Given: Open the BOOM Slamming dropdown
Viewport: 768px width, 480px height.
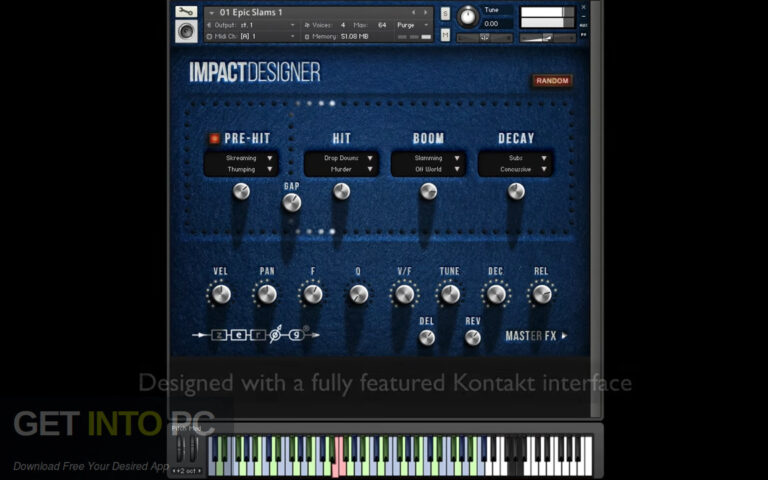Looking at the screenshot, I should pos(429,158).
